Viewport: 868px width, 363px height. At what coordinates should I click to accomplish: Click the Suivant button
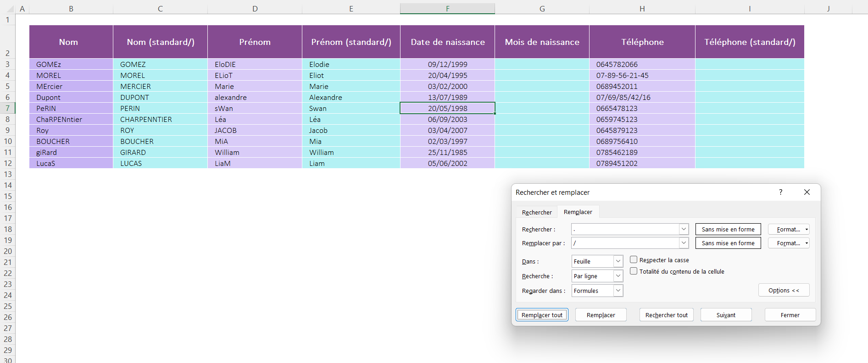pyautogui.click(x=726, y=315)
